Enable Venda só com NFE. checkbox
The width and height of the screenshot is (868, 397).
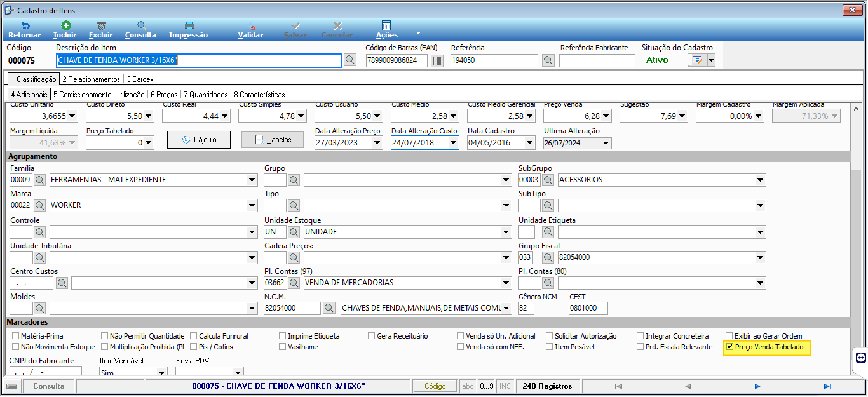point(461,347)
